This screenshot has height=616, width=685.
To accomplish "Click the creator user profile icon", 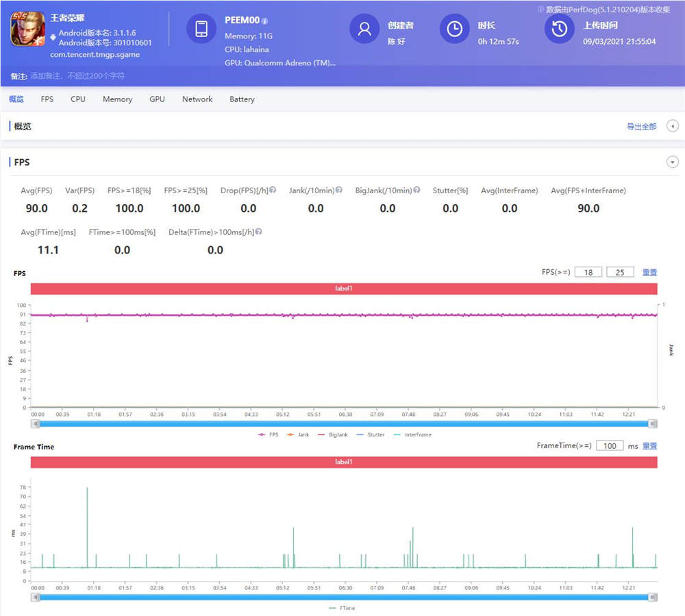I will (x=364, y=29).
